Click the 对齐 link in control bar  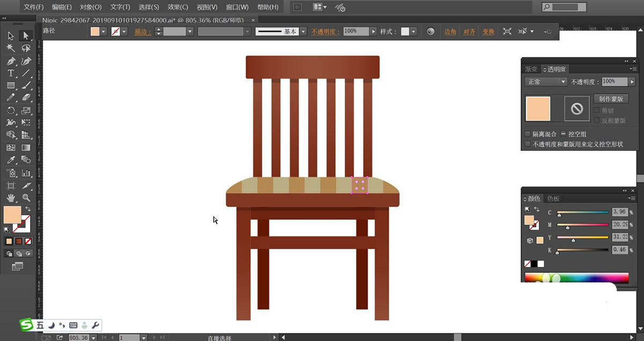click(x=469, y=32)
